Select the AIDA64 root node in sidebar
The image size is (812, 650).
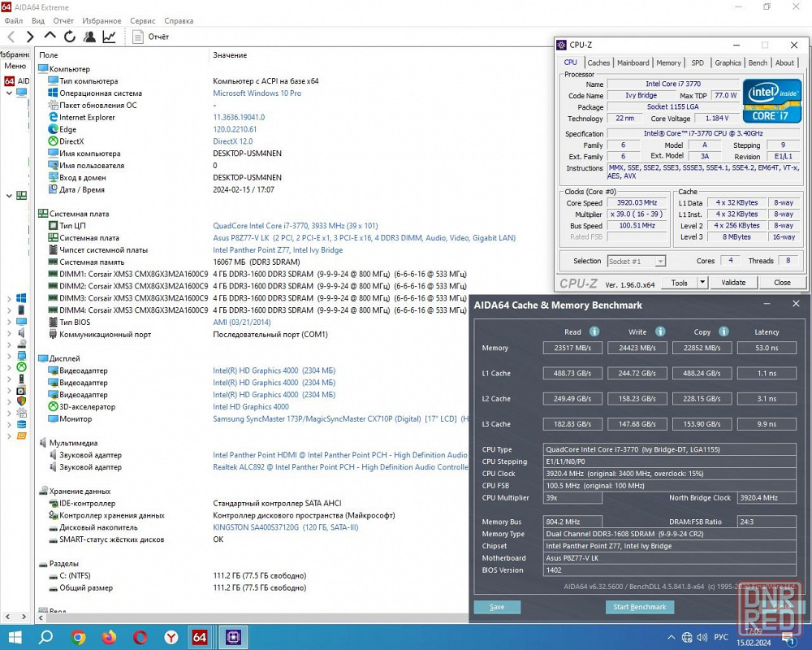(16, 81)
